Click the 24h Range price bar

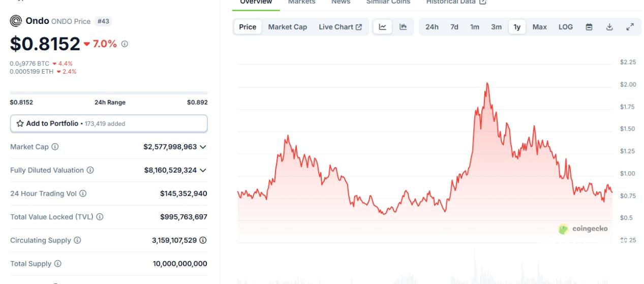[109, 93]
